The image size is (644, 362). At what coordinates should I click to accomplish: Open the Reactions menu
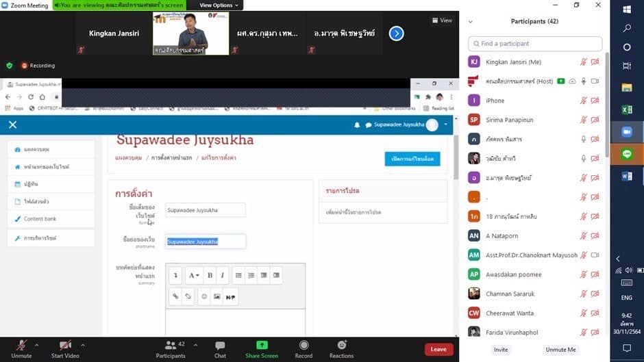click(x=341, y=348)
